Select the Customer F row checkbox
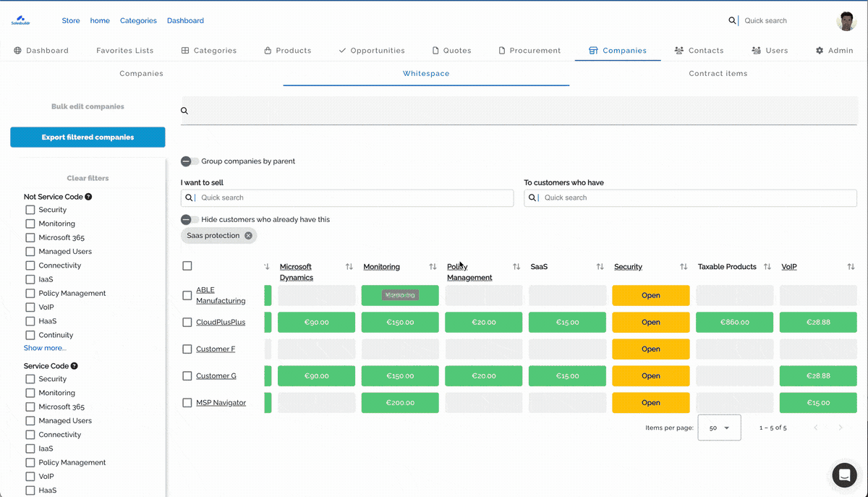 [187, 349]
